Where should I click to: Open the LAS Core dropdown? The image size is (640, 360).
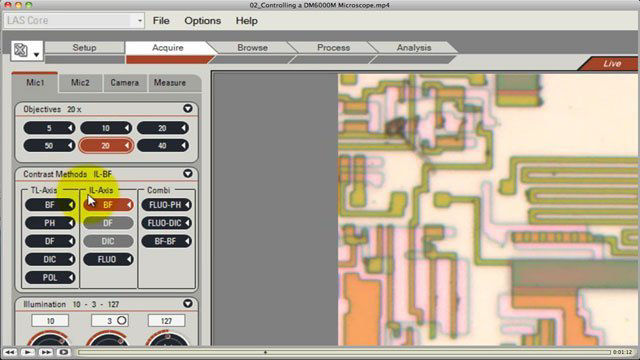[140, 20]
